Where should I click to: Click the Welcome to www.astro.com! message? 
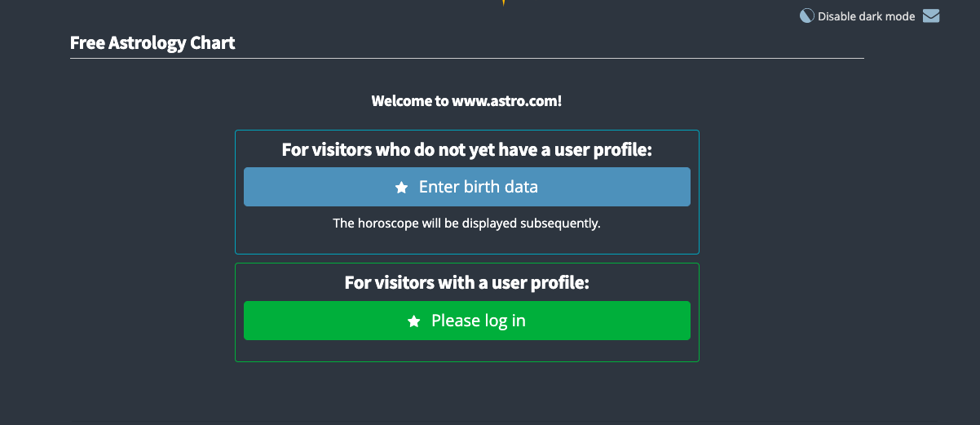click(466, 101)
